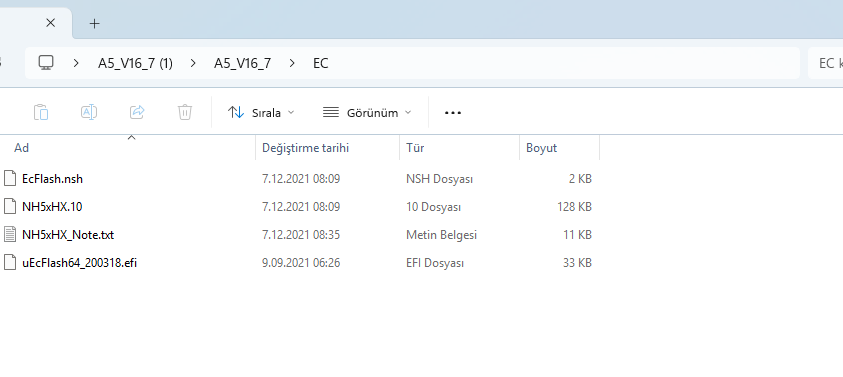Focus the EC search box
Screen dimensions: 843x377
pos(825,63)
